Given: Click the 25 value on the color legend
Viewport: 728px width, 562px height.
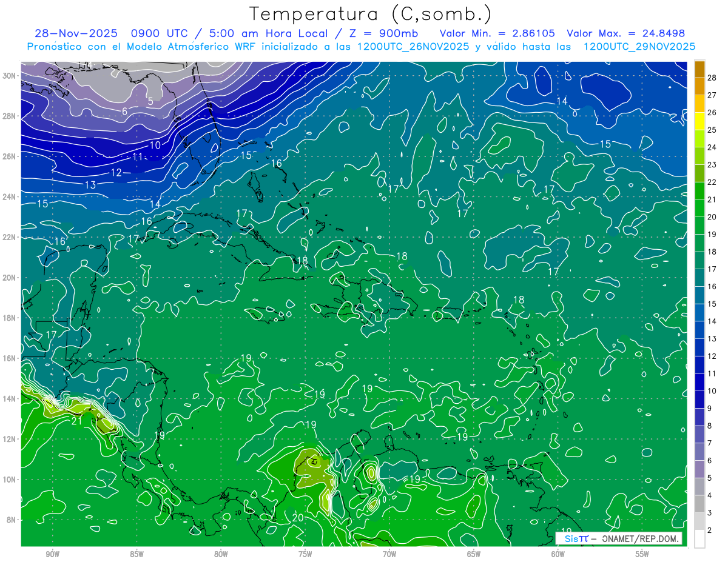Looking at the screenshot, I should (712, 130).
